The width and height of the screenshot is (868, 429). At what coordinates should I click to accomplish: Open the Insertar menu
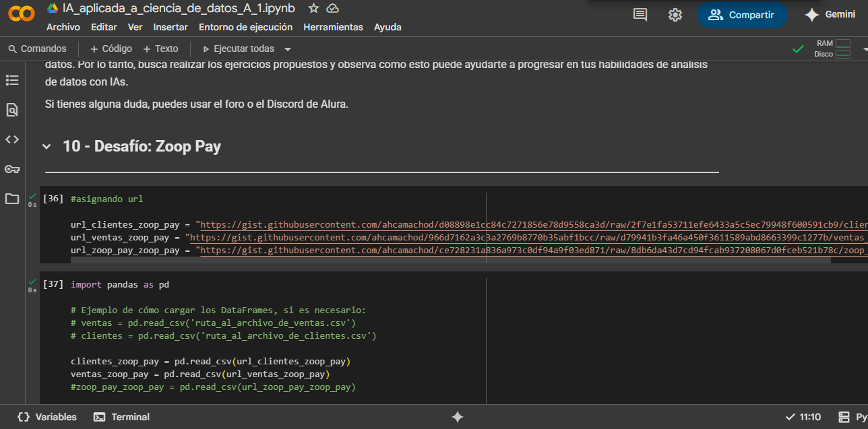pos(170,27)
